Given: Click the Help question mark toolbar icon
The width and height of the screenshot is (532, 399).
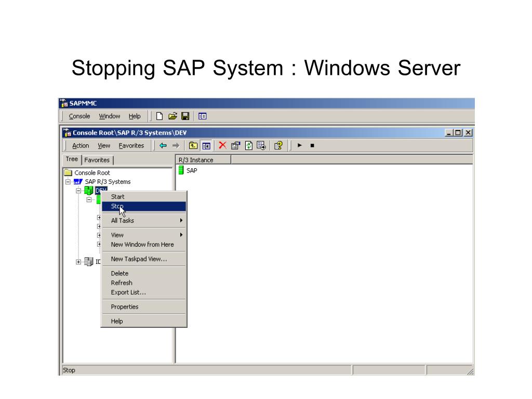Looking at the screenshot, I should [x=278, y=145].
